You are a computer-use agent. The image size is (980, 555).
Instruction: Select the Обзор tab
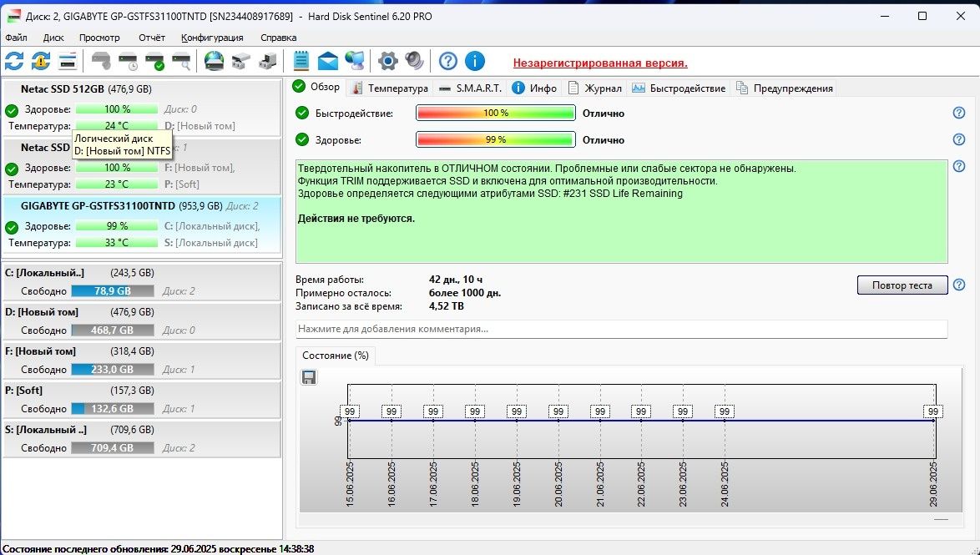(x=317, y=87)
